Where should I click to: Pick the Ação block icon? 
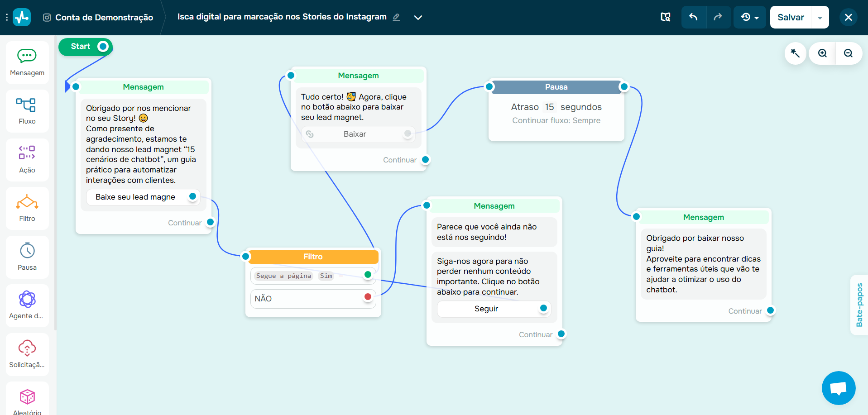pyautogui.click(x=27, y=160)
